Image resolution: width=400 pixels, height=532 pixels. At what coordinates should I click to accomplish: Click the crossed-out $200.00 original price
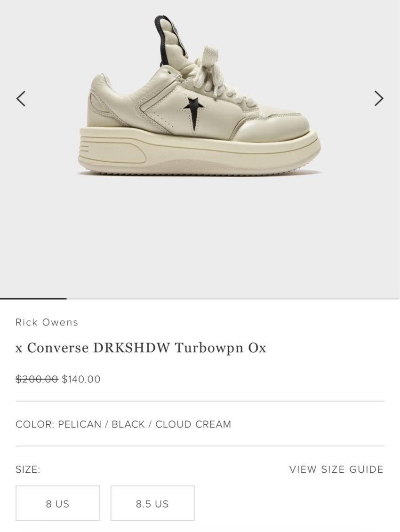(x=37, y=379)
